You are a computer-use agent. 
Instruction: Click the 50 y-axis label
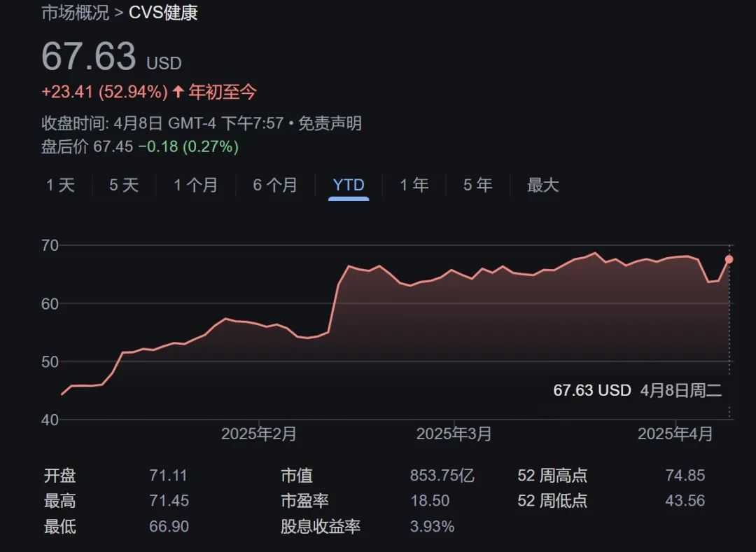50,362
